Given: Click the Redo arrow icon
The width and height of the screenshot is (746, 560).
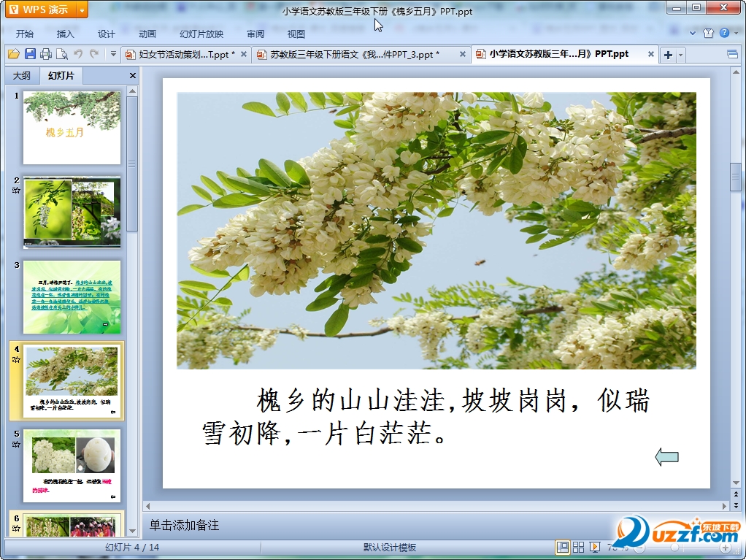Looking at the screenshot, I should [x=94, y=54].
